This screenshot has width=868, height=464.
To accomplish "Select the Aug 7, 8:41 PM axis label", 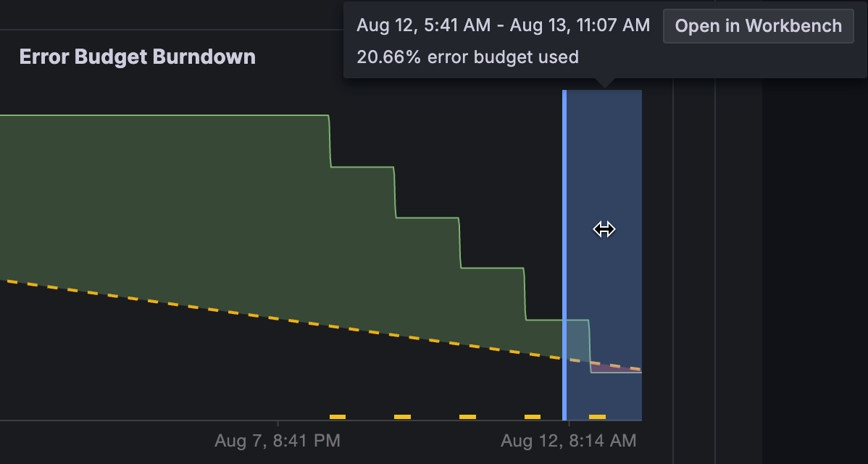I will tap(277, 440).
